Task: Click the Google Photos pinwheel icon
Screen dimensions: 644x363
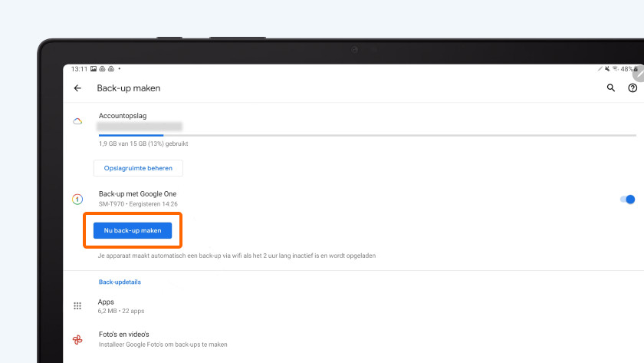Action: click(77, 339)
